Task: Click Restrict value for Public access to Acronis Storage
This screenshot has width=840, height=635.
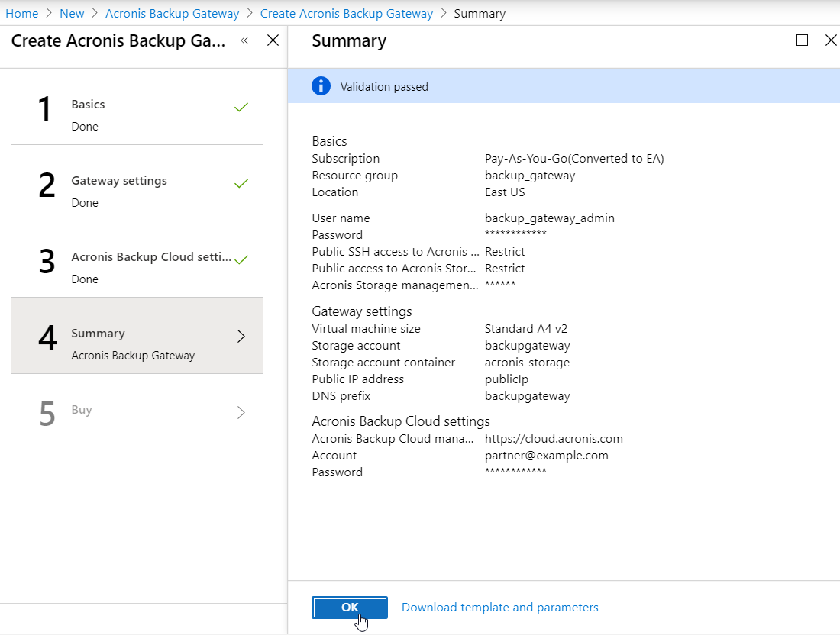Action: click(x=505, y=268)
